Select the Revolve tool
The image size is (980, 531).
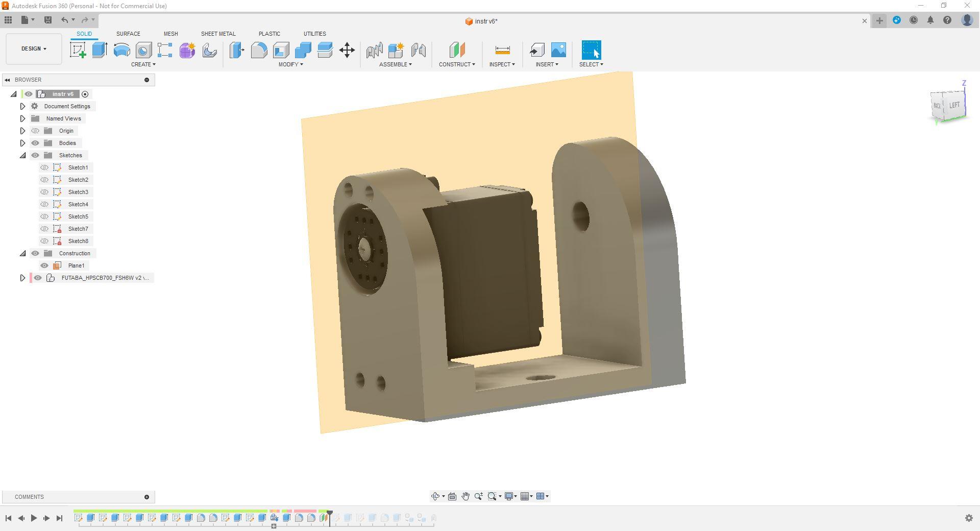(x=121, y=50)
